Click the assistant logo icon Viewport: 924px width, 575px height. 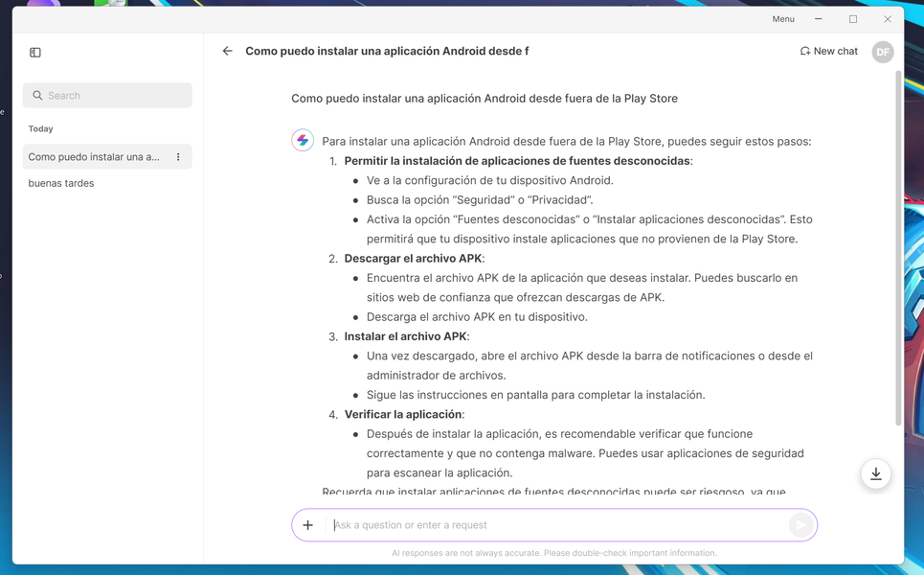pyautogui.click(x=303, y=141)
